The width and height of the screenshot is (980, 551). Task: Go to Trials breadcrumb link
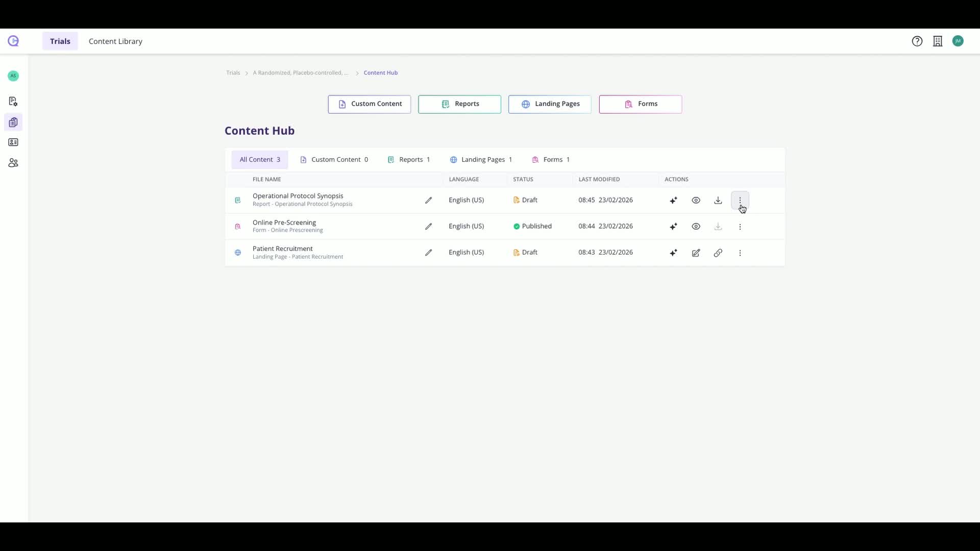point(233,73)
